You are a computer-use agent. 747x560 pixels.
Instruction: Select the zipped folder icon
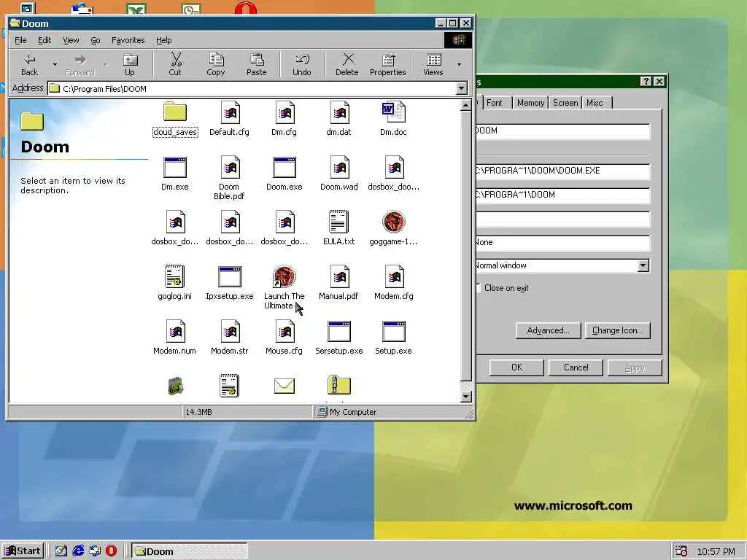click(x=338, y=385)
